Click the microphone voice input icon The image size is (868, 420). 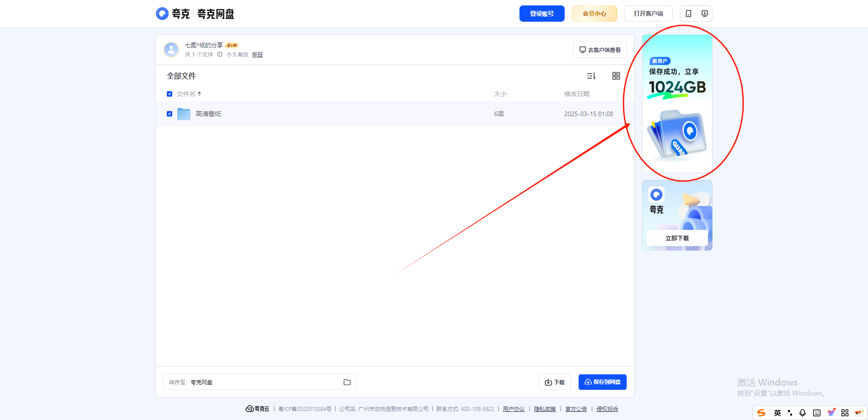pyautogui.click(x=802, y=413)
